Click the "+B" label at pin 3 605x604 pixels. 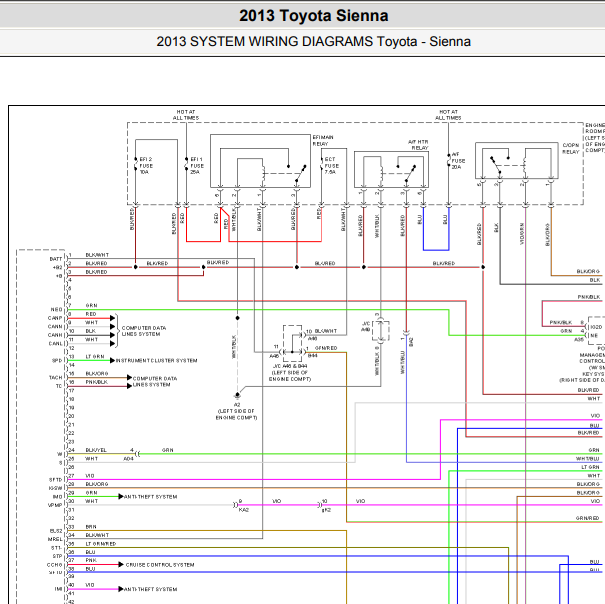(x=59, y=276)
